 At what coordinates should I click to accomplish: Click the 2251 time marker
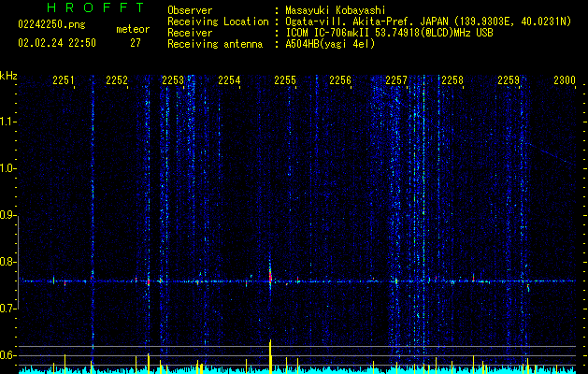pos(64,80)
